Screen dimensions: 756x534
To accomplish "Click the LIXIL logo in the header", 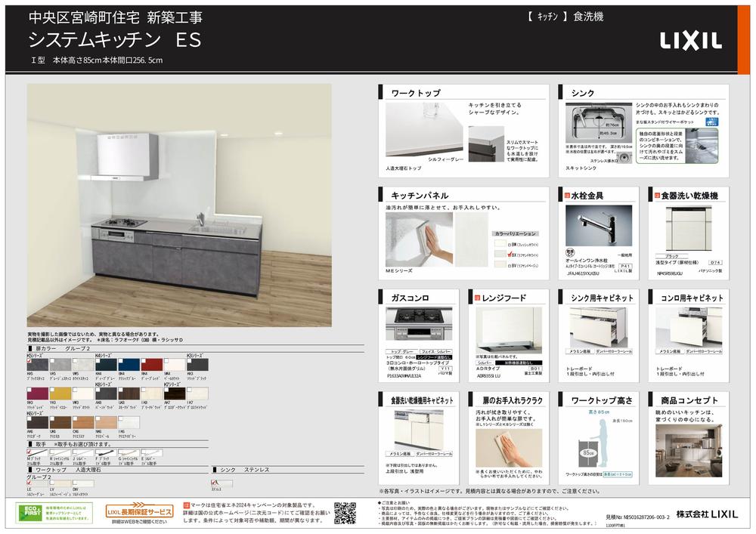I will pos(691,41).
